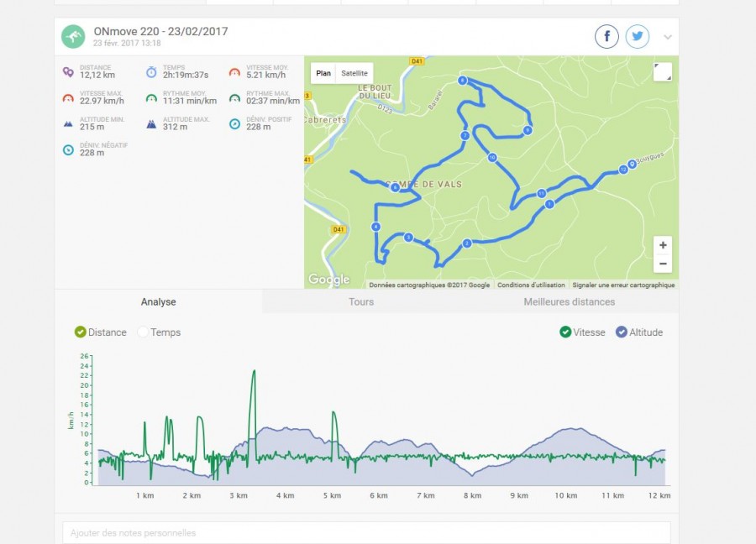Share activity on Twitter

(x=638, y=36)
